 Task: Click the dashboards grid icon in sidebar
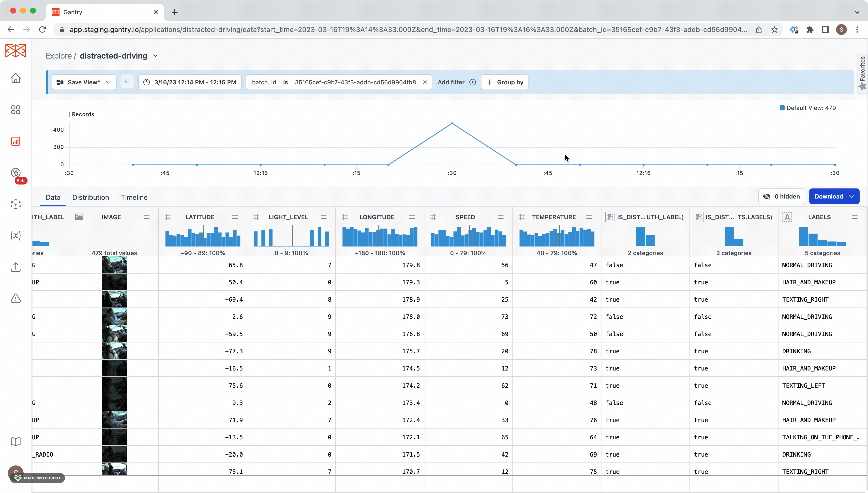point(15,110)
